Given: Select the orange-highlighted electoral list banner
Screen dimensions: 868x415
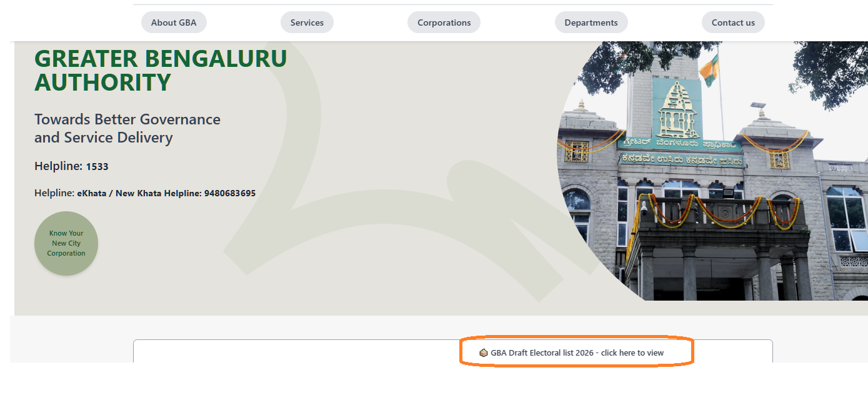Looking at the screenshot, I should click(x=576, y=351).
